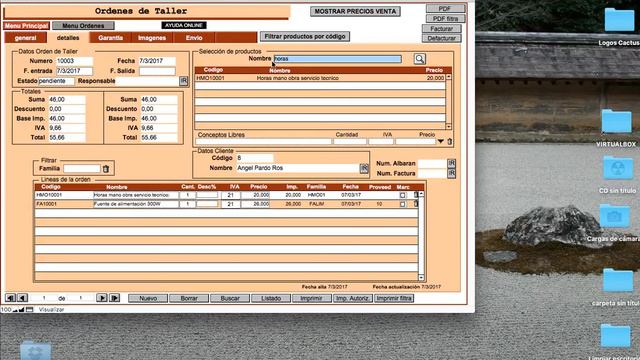Click the Nombre product search field

338,59
